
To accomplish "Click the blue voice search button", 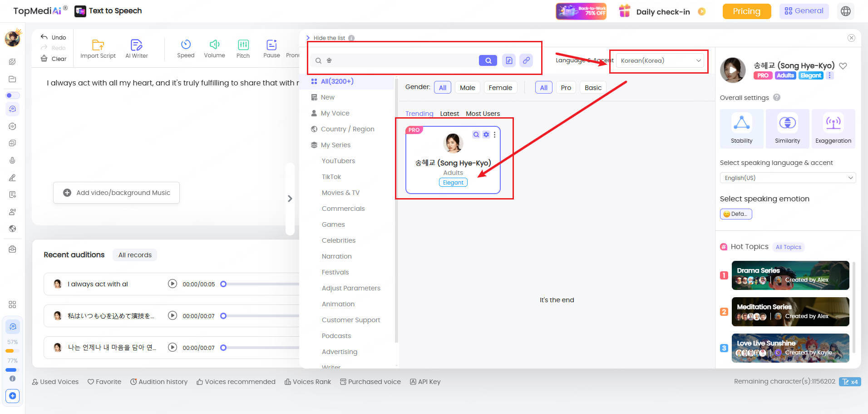I will (x=488, y=60).
